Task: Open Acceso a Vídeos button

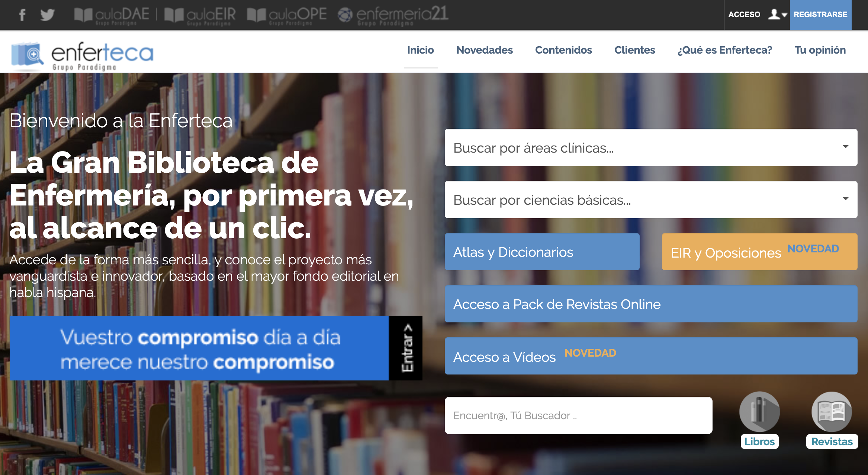Action: point(651,356)
